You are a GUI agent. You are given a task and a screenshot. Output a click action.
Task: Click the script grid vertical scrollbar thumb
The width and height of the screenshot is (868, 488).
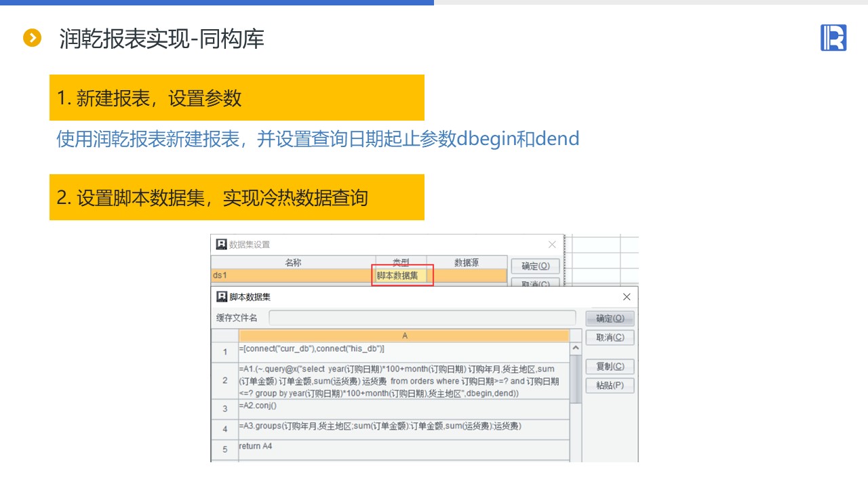tap(576, 379)
